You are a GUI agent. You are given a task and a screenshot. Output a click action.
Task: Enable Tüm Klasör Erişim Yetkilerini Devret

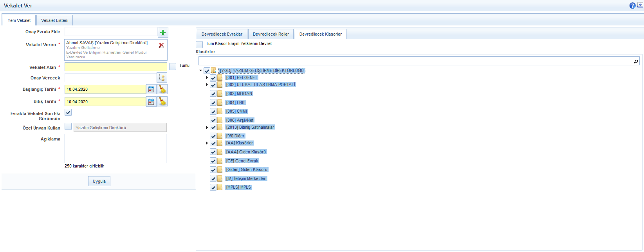click(200, 44)
